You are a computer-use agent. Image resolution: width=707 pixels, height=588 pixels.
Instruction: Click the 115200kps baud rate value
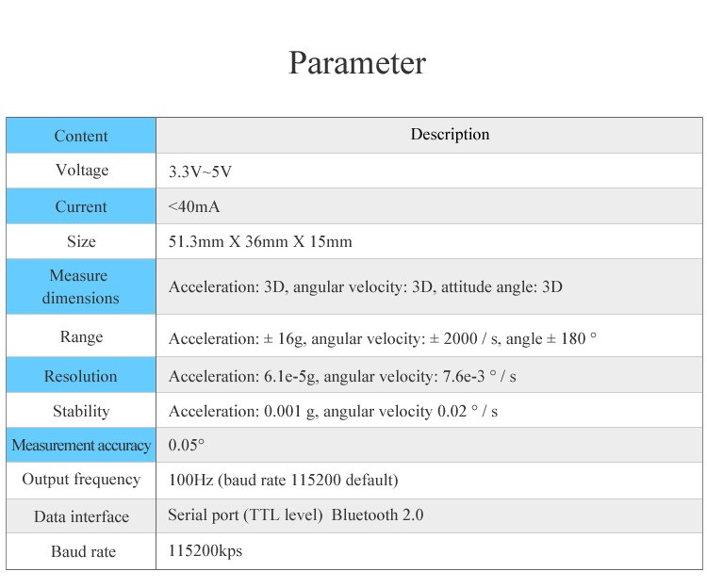tap(206, 550)
